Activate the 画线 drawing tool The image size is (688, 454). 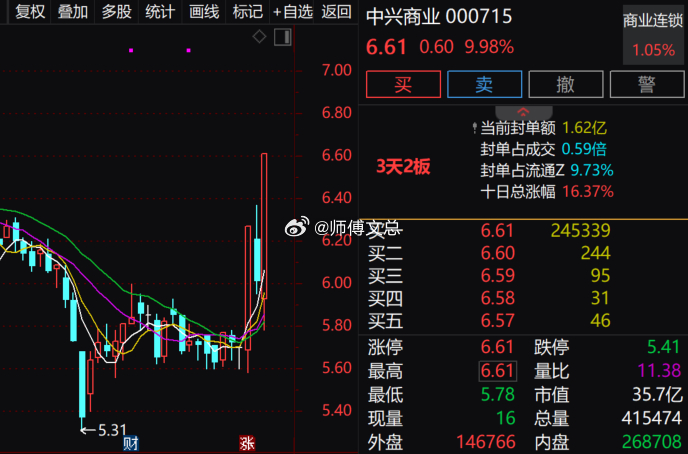(x=204, y=12)
